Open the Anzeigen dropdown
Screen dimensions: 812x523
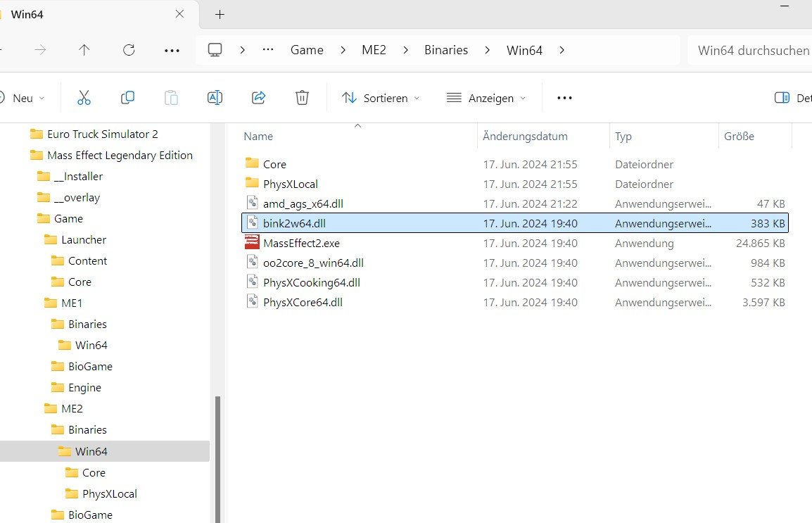486,98
